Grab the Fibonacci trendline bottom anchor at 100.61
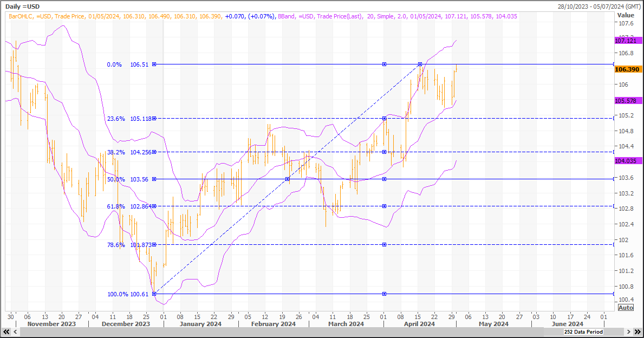Image resolution: width=644 pixels, height=338 pixels. [154, 294]
